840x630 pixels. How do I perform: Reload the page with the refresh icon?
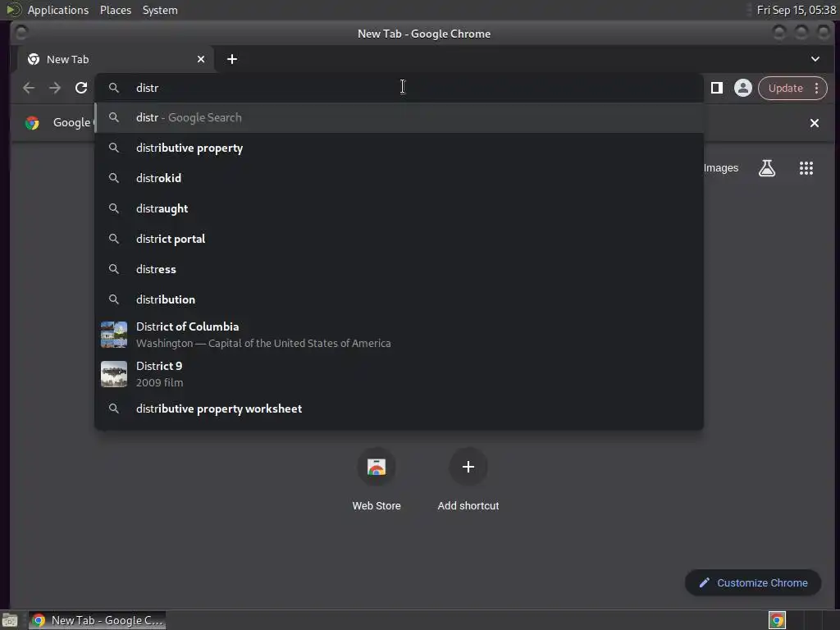click(81, 88)
